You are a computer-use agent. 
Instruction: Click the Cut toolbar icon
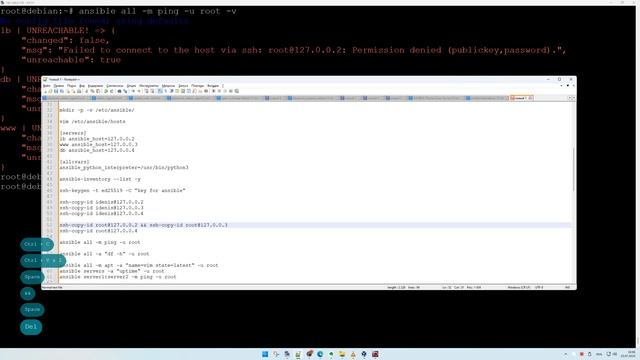[x=87, y=91]
